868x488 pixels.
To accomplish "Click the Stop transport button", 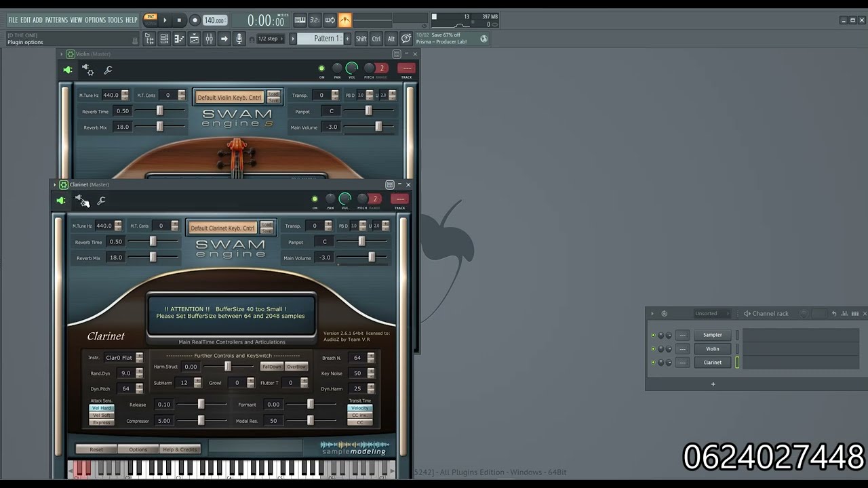I will click(179, 20).
